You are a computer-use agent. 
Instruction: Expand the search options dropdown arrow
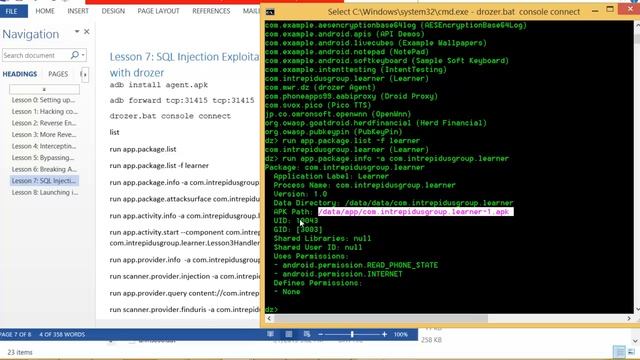click(83, 55)
